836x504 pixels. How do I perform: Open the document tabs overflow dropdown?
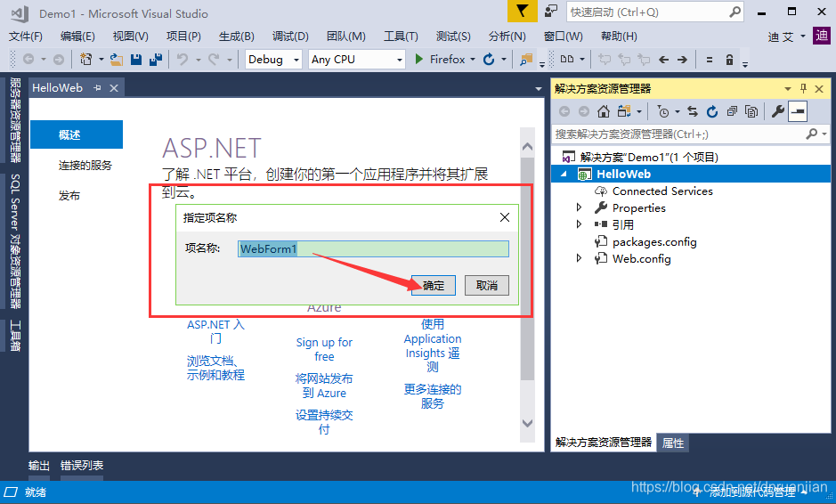click(x=538, y=89)
